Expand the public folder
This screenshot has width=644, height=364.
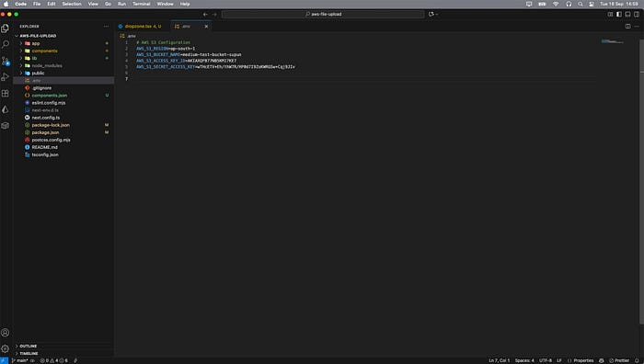21,73
